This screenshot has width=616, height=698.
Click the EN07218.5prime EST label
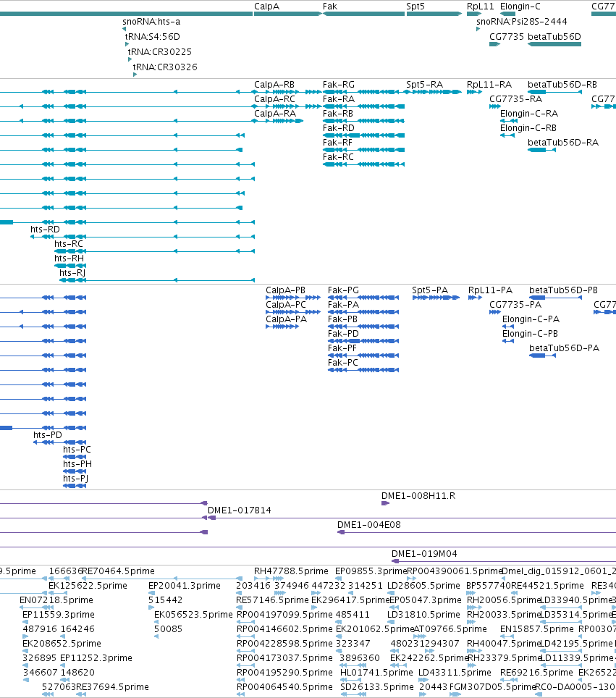pyautogui.click(x=56, y=600)
